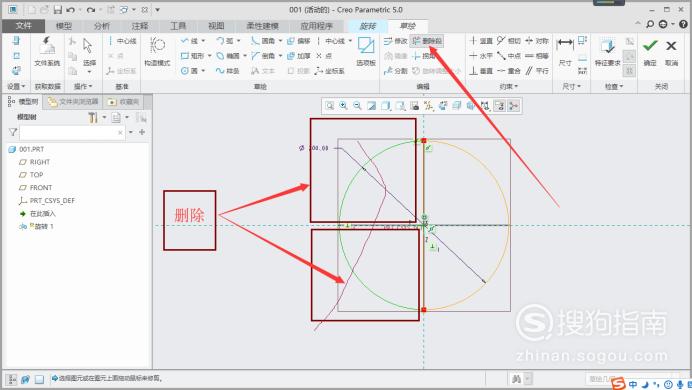Expand the 操作 (Operations) group menu
The image size is (692, 390).
pyautogui.click(x=83, y=86)
